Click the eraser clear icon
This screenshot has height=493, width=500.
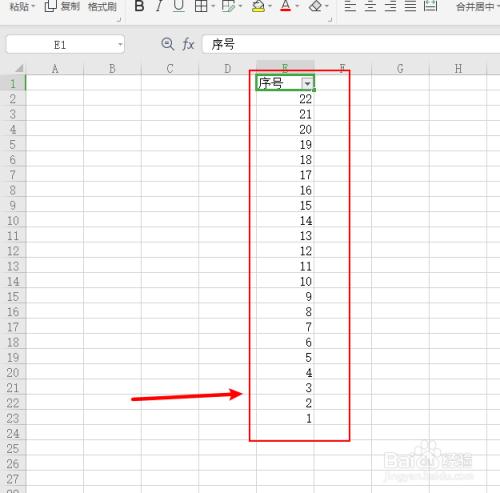315,6
